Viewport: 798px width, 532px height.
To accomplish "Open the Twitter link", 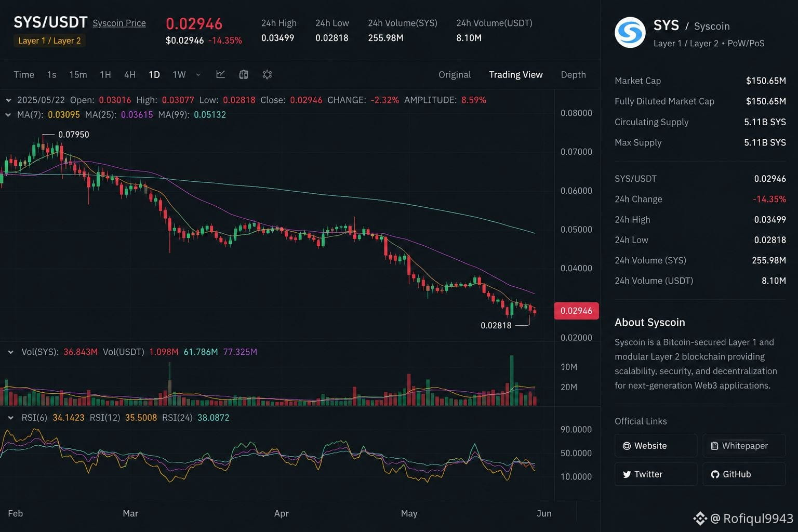I will click(x=656, y=474).
